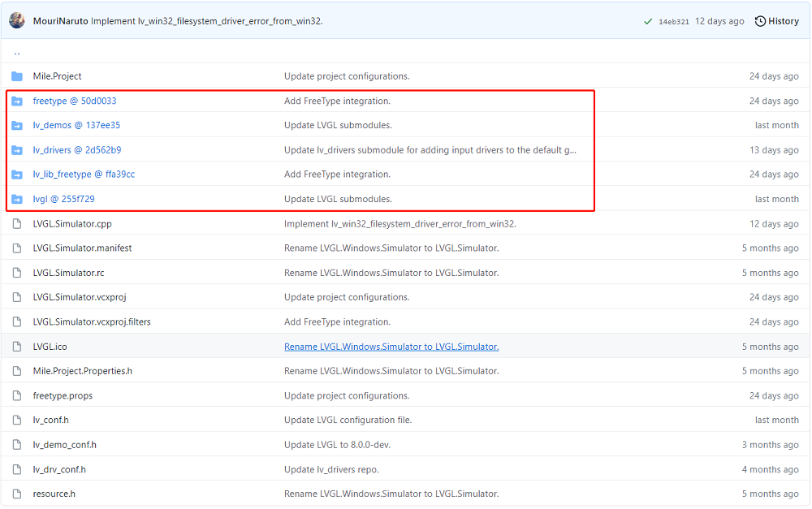The height and width of the screenshot is (509, 812).
Task: Click the LVGL.ico file icon
Action: (17, 347)
